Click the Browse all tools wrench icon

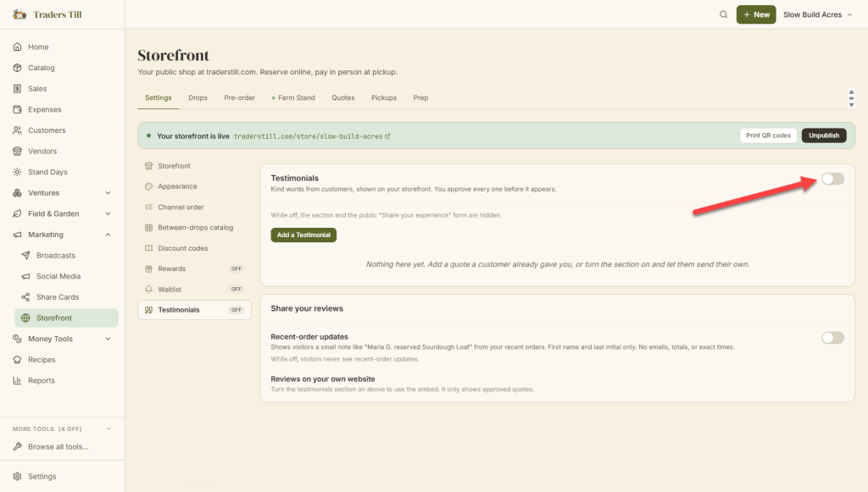[x=17, y=446]
